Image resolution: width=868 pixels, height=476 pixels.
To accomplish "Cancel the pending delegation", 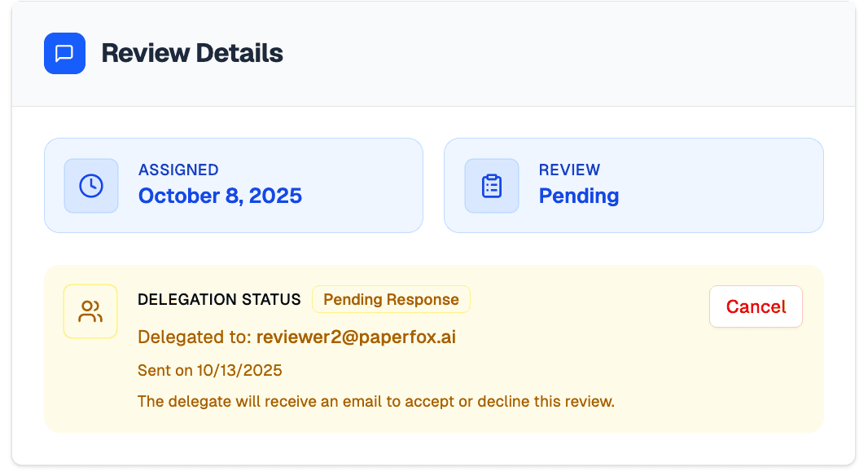I will click(x=756, y=306).
